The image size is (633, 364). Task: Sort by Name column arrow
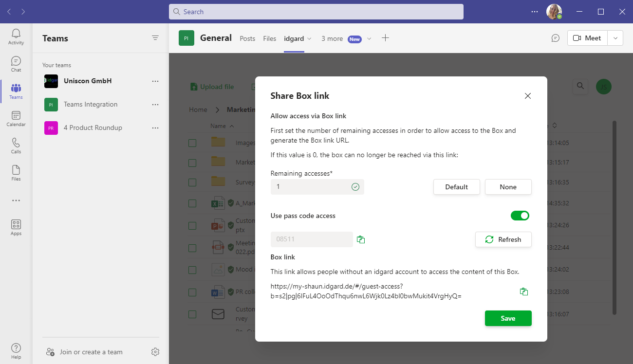(x=231, y=126)
